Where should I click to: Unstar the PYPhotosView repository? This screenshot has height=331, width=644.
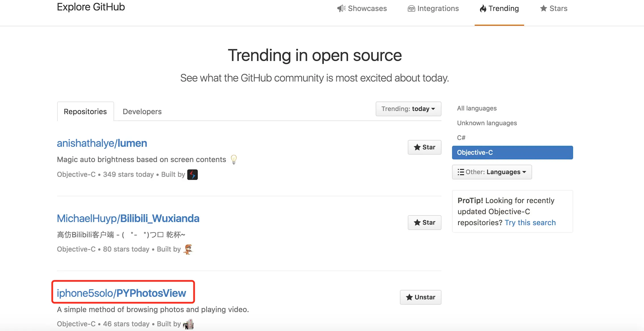420,297
